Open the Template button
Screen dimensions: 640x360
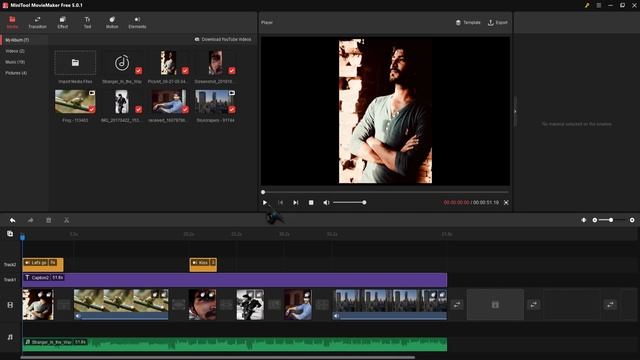click(x=468, y=22)
